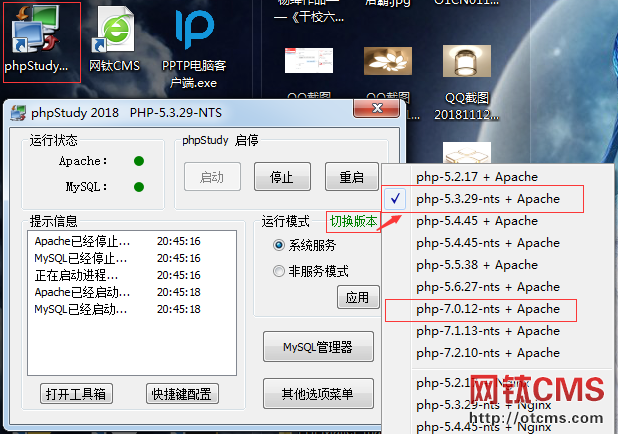Click the MySQL green status indicator

click(139, 186)
